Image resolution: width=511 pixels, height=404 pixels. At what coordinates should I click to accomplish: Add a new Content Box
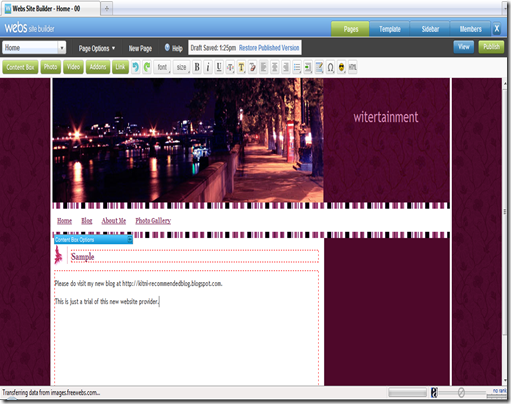(20, 67)
